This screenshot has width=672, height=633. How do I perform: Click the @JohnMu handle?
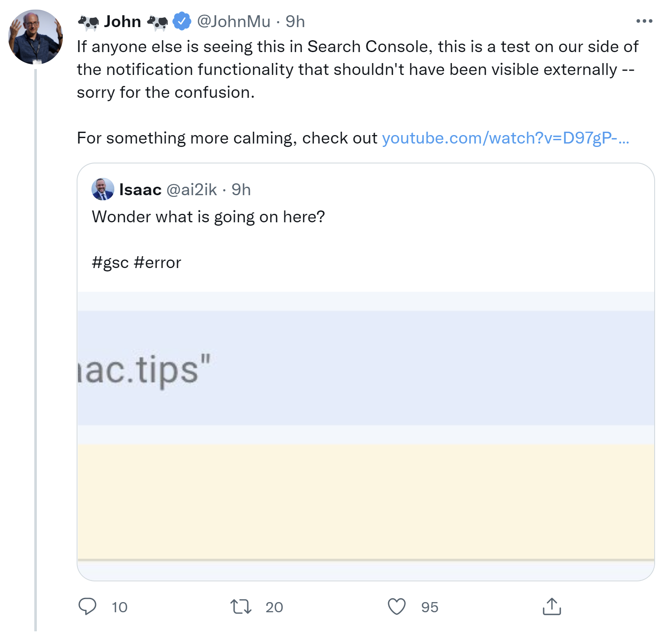[x=234, y=21]
